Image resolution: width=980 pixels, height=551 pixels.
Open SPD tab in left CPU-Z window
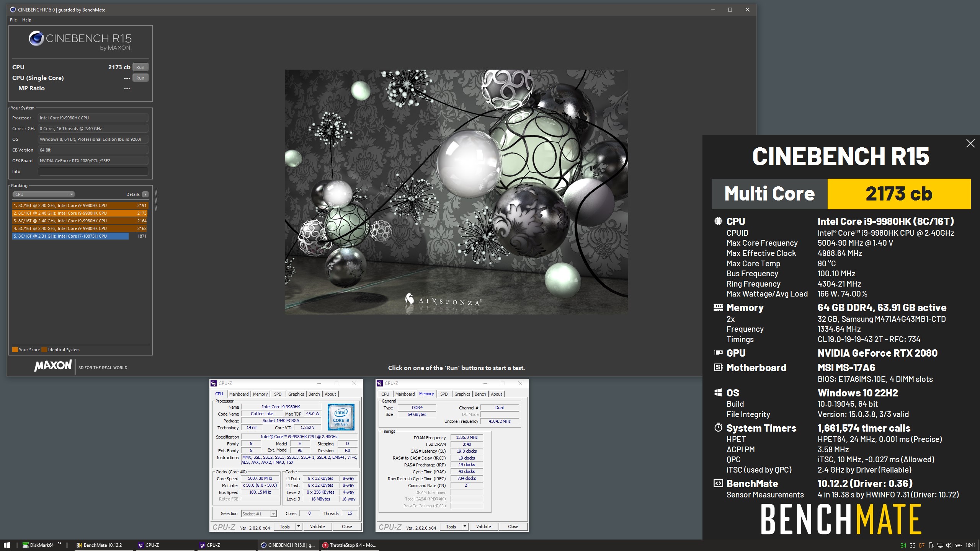point(278,394)
